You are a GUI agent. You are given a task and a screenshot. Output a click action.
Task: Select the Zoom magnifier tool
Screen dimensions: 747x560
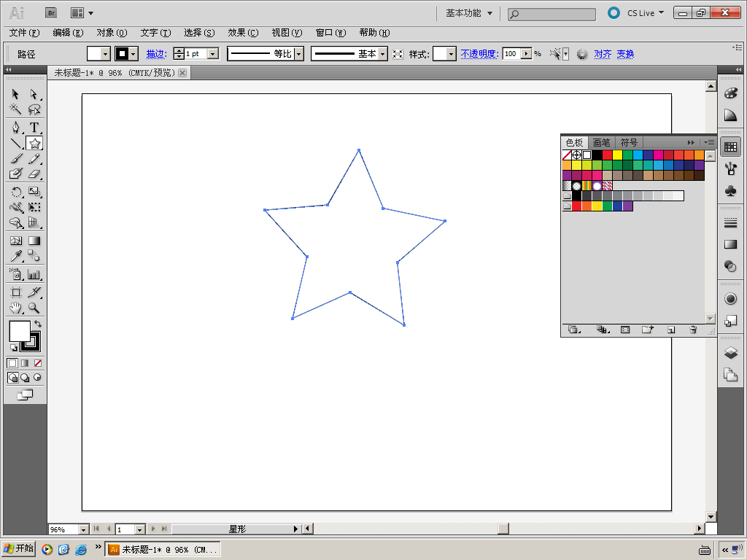tap(34, 308)
